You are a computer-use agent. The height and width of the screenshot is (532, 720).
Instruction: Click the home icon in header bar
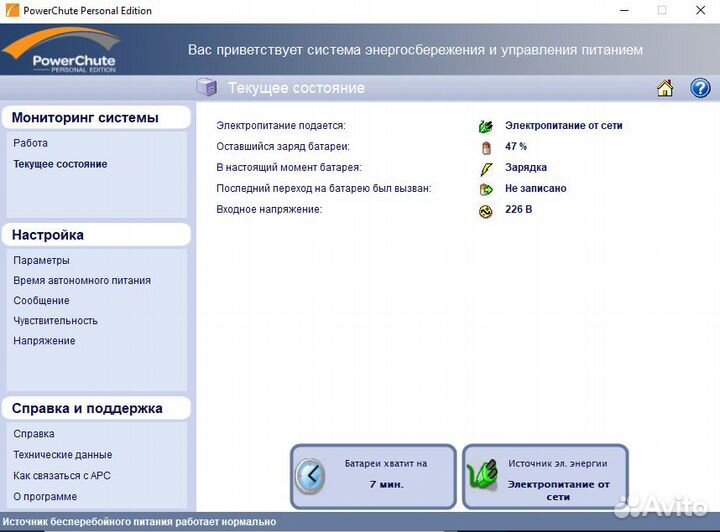665,88
